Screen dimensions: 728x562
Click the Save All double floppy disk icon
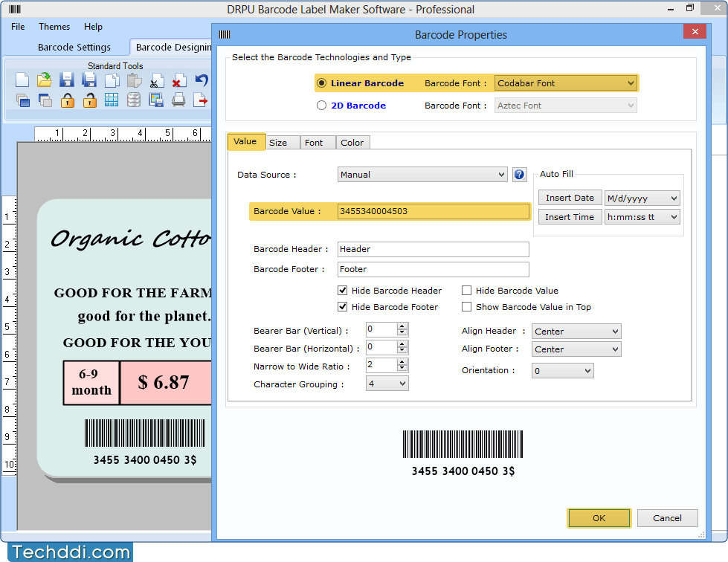point(89,80)
